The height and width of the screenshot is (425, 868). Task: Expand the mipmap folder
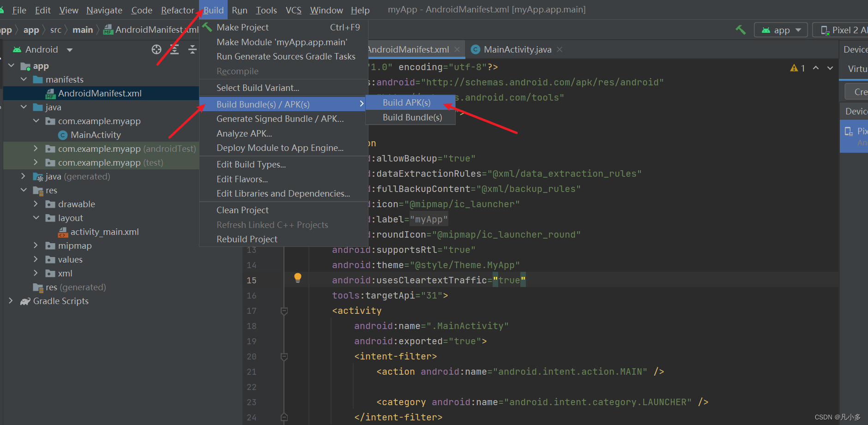pyautogui.click(x=36, y=245)
